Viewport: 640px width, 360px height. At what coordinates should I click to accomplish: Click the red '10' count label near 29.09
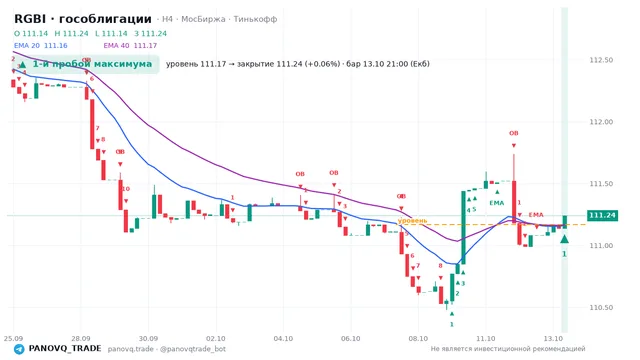126,189
